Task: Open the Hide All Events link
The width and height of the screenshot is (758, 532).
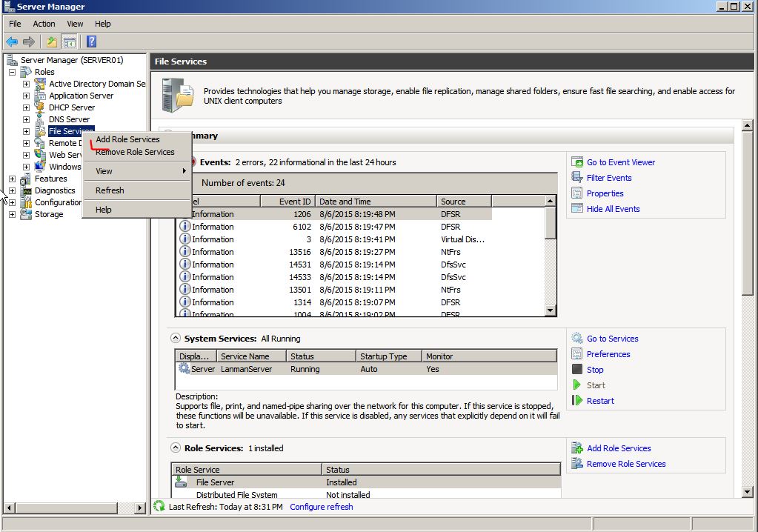Action: click(613, 209)
